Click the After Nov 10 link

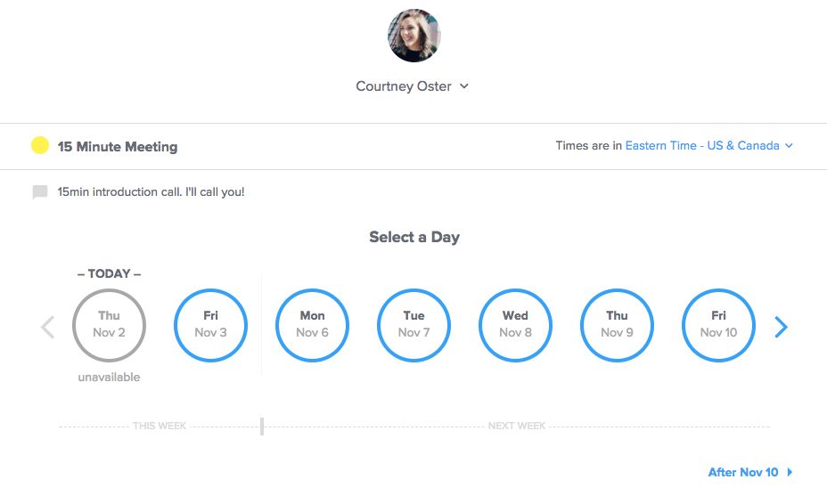click(742, 472)
